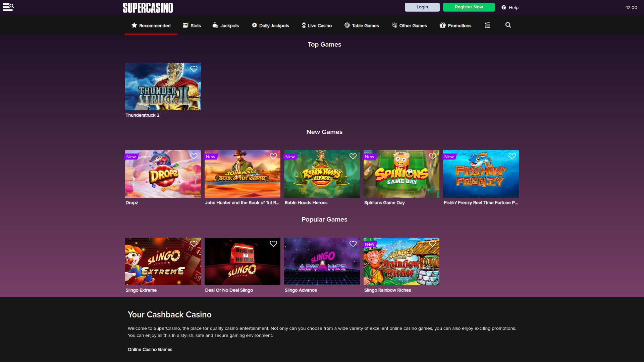Favorite Spinions Game Day with its heart

432,156
